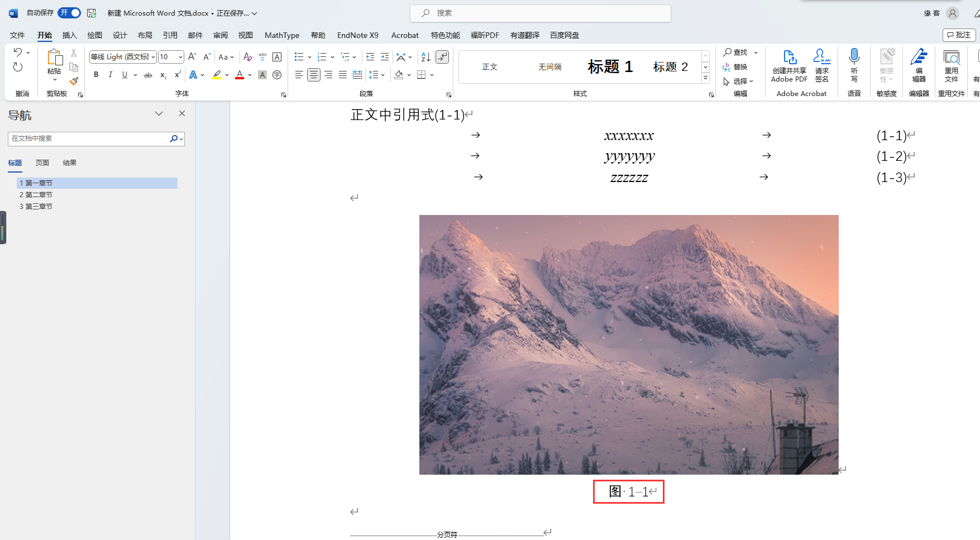Screen dimensions: 980x540
Task: Click the Undo arrow icon
Action: (x=18, y=52)
